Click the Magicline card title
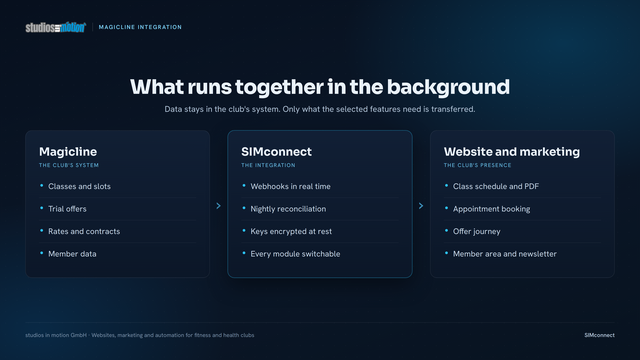The height and width of the screenshot is (360, 640). (68, 151)
